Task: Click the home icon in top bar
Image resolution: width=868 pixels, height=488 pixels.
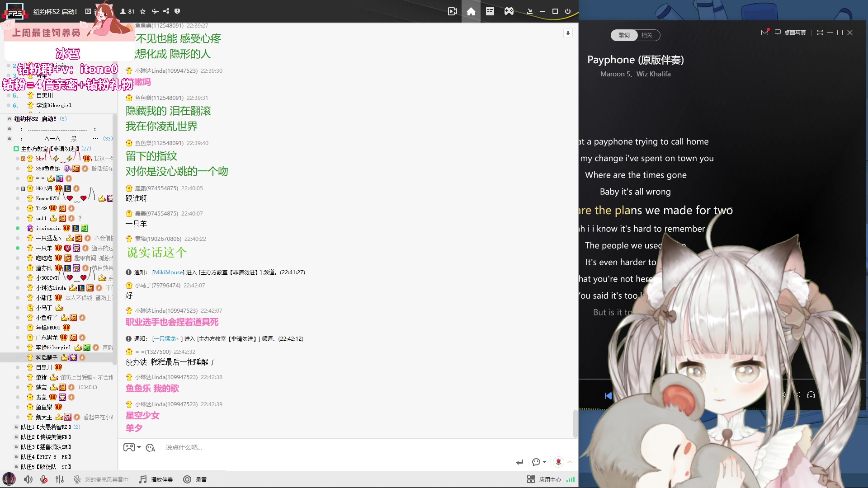Action: pos(471,11)
